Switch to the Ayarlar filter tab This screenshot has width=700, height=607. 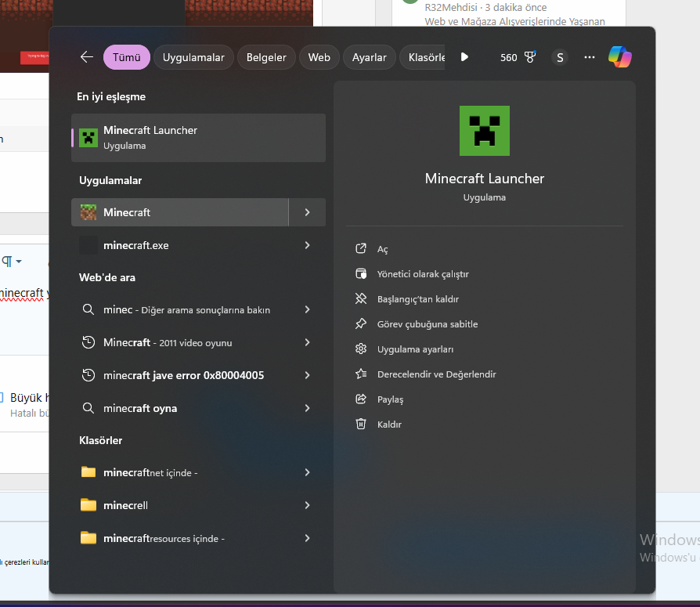370,57
